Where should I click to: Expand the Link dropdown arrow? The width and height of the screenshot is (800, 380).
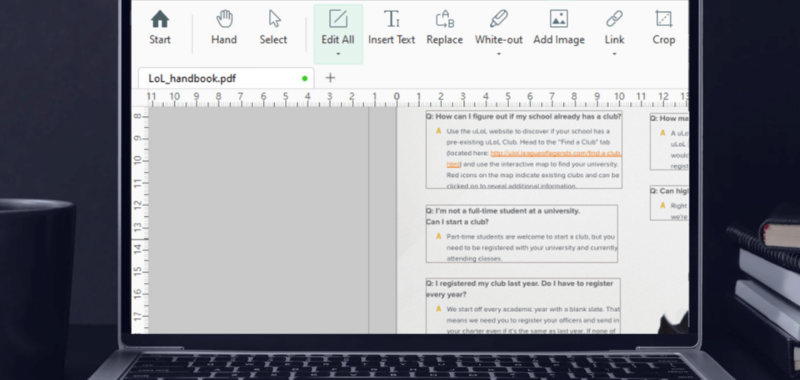pyautogui.click(x=614, y=54)
